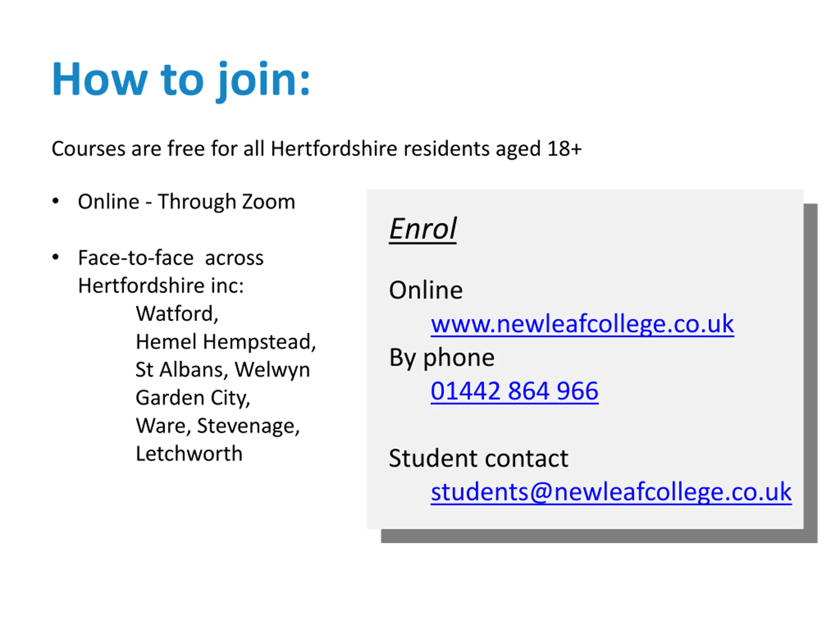Click the 'Ware, Stevenage,' text line
840x630 pixels.
[x=218, y=426]
